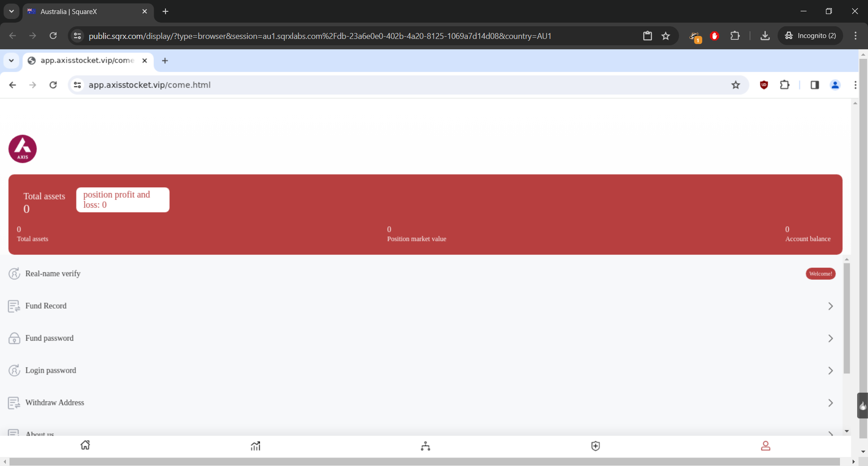Open the profile person icon in bottom bar
Image resolution: width=868 pixels, height=466 pixels.
765,446
